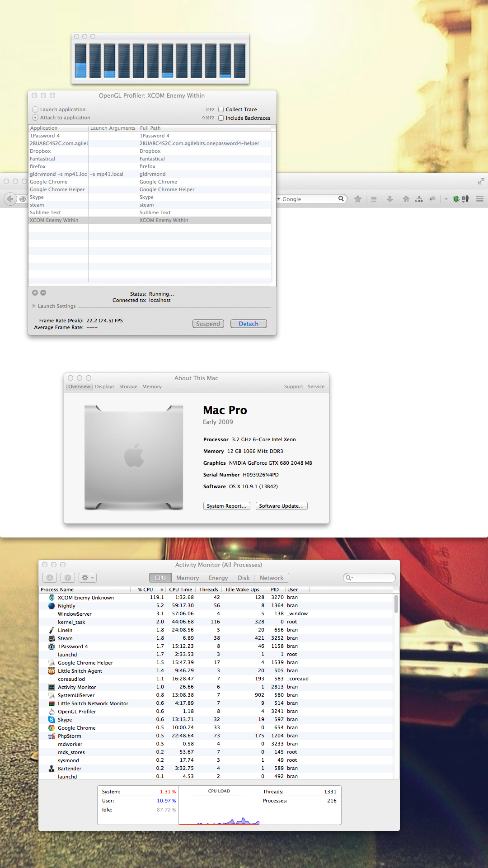Click Firefox fullscreen arrows icon

click(481, 181)
